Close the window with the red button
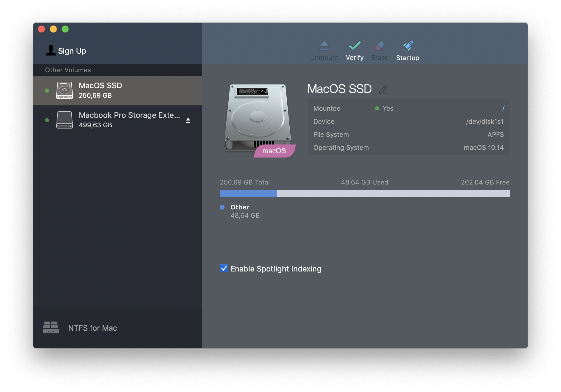The height and width of the screenshot is (392, 561). tap(41, 29)
